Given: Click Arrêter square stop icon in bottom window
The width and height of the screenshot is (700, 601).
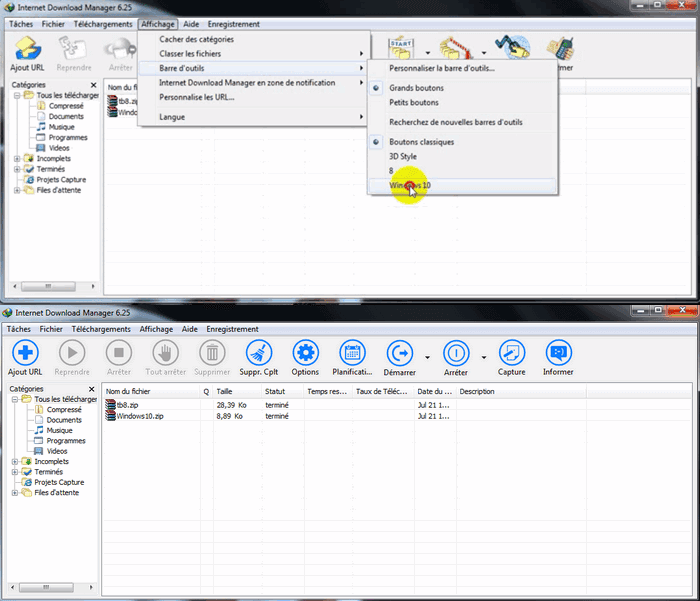Looking at the screenshot, I should pos(119,353).
